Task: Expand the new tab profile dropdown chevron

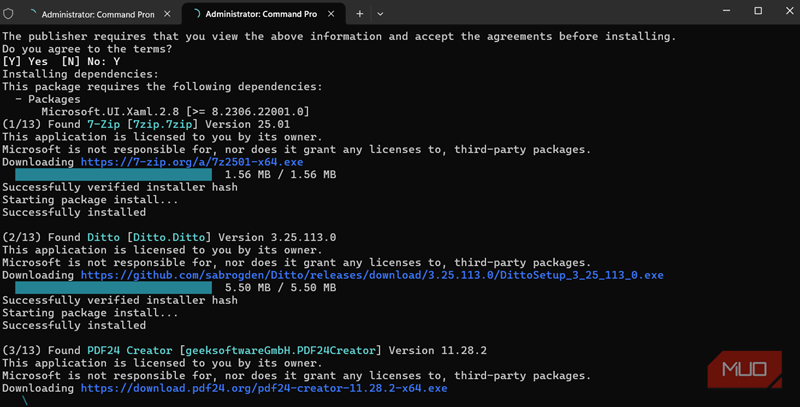Action: (380, 14)
